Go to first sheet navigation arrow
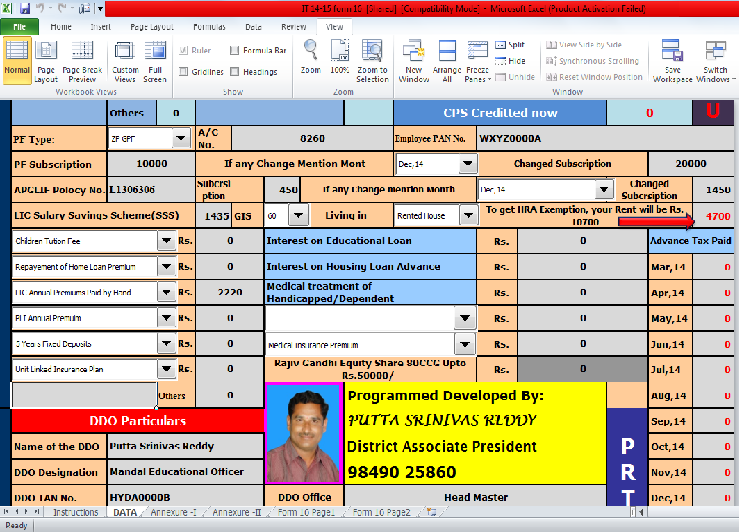The width and height of the screenshot is (739, 532). pos(7,512)
